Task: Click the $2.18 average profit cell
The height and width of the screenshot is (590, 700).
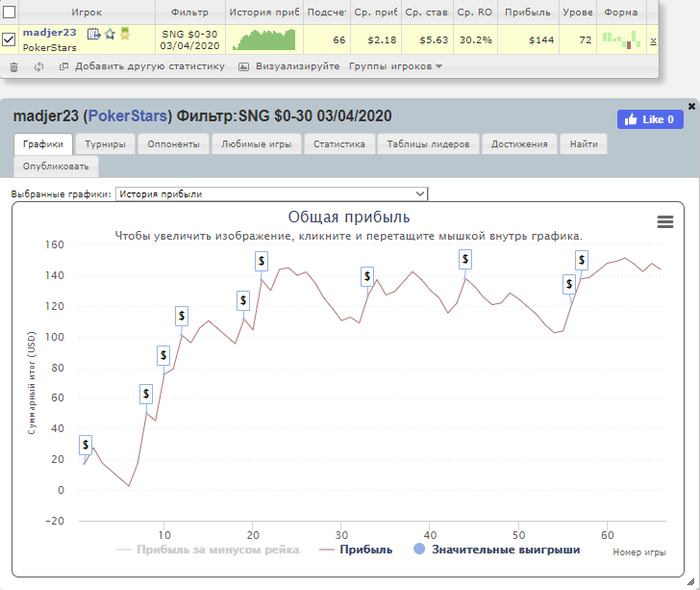Action: [376, 40]
